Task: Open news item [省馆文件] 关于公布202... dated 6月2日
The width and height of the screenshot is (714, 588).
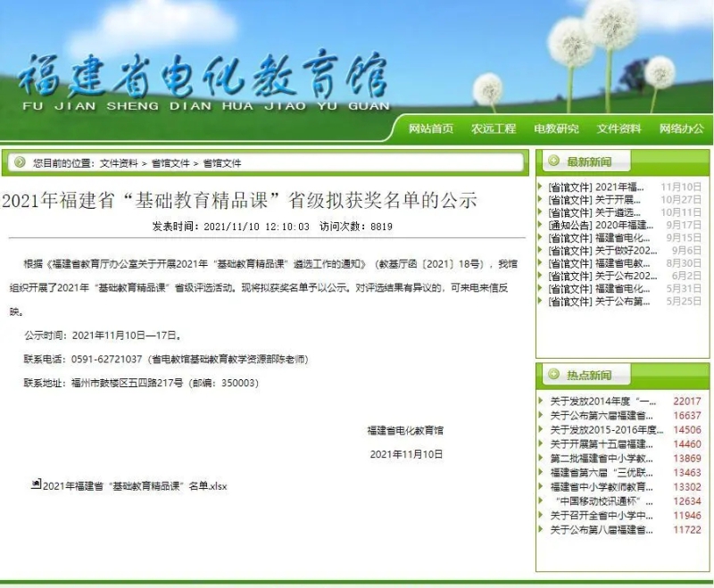Action: point(602,277)
